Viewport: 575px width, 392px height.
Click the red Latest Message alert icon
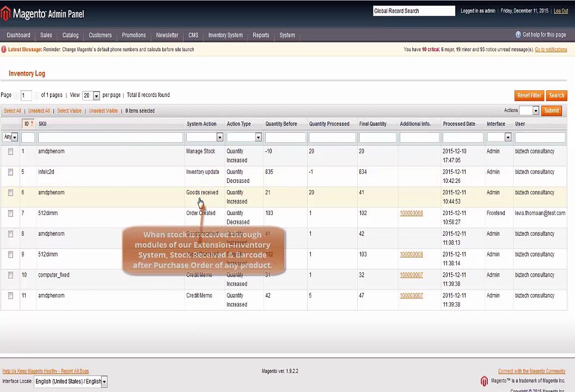4,49
